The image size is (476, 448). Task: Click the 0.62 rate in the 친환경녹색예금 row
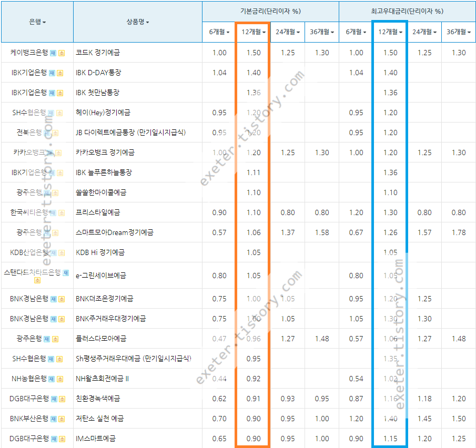[x=219, y=399]
